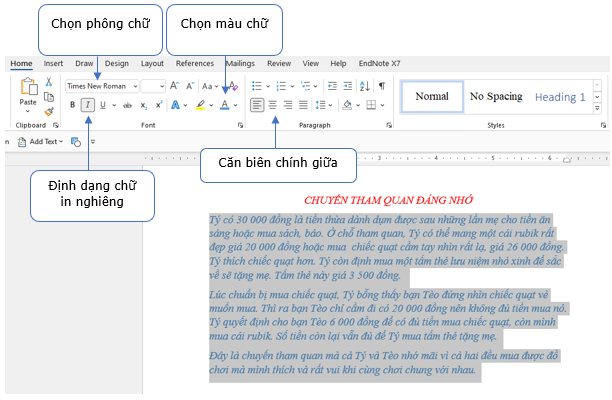Open the References ribbon tab

tap(194, 63)
